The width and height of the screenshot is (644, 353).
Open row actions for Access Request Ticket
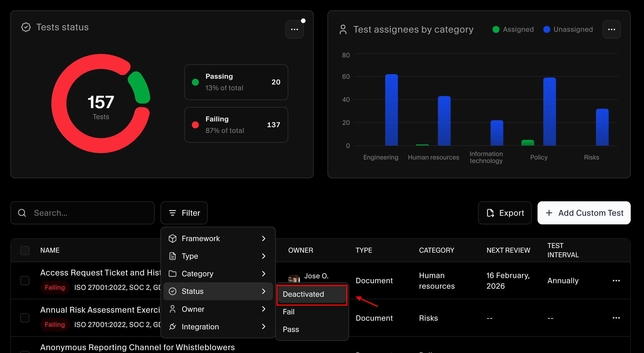click(x=616, y=281)
